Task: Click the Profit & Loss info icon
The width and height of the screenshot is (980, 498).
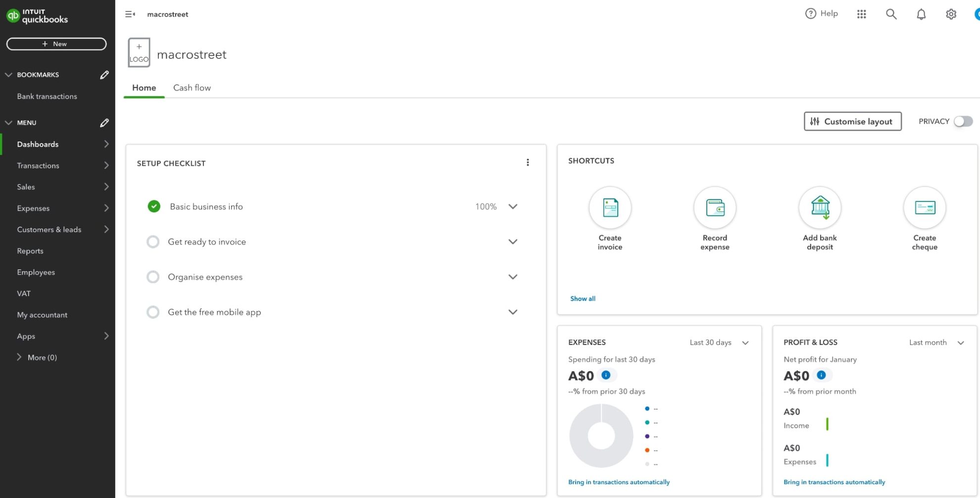Action: tap(821, 375)
